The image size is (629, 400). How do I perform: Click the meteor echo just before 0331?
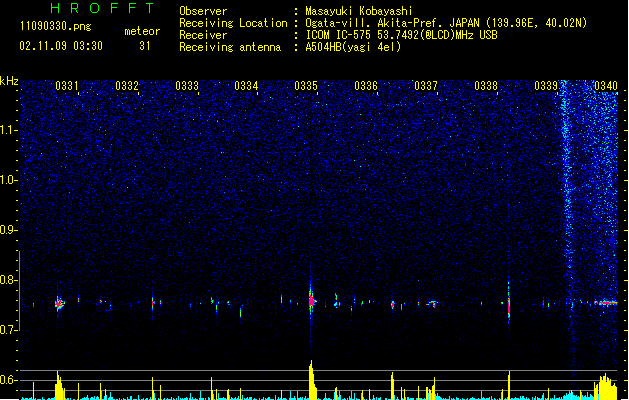coord(59,304)
